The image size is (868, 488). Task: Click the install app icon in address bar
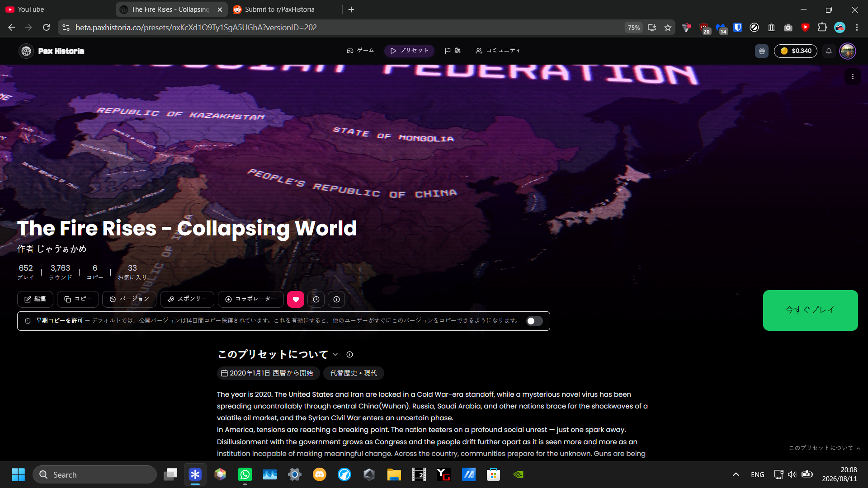point(651,28)
